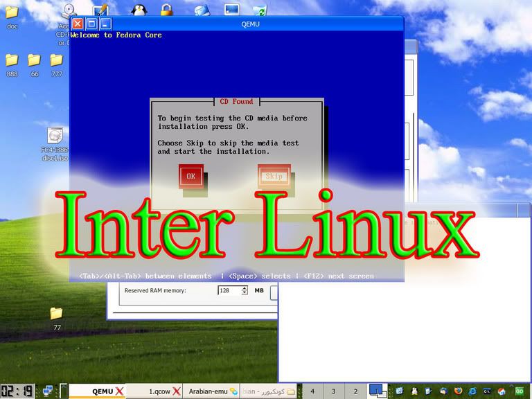Maximize the QEMU window

91,24
